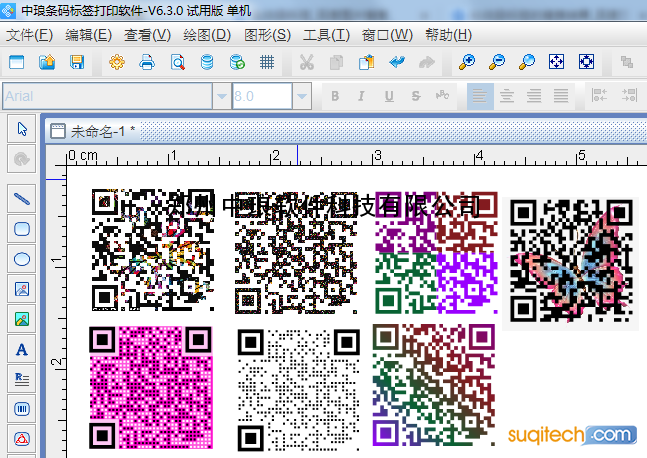Undo the last action
The width and height of the screenshot is (647, 458).
pyautogui.click(x=397, y=62)
